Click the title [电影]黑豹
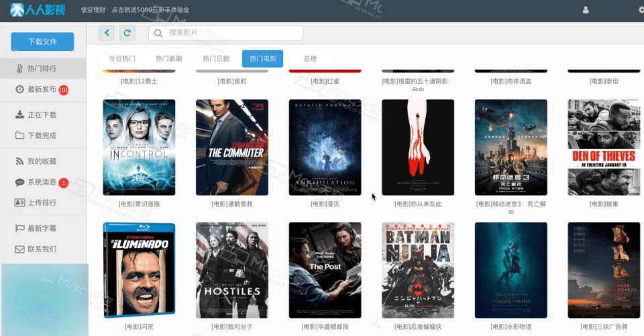 coord(232,81)
